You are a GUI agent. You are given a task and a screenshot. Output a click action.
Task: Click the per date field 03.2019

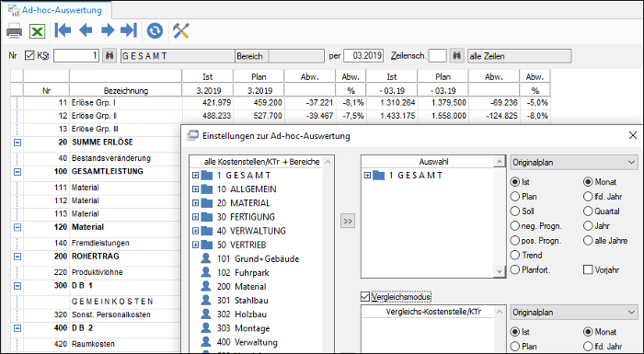(x=363, y=55)
